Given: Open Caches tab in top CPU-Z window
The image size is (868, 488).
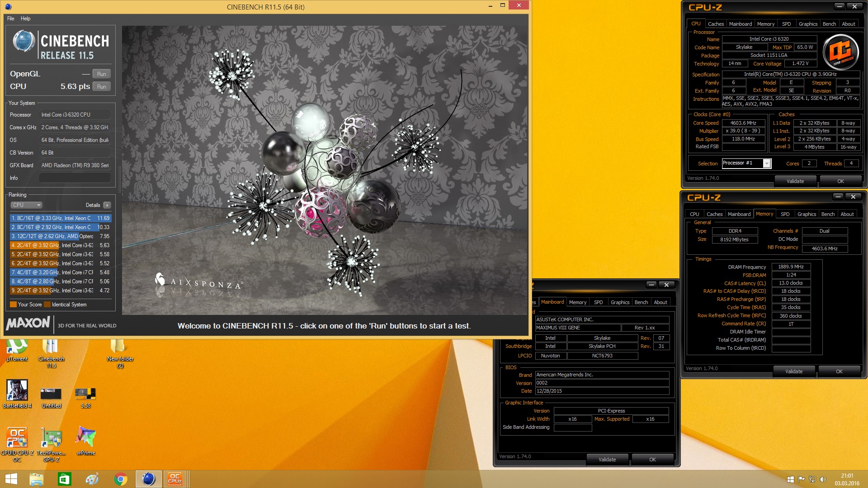Looking at the screenshot, I should click(716, 24).
